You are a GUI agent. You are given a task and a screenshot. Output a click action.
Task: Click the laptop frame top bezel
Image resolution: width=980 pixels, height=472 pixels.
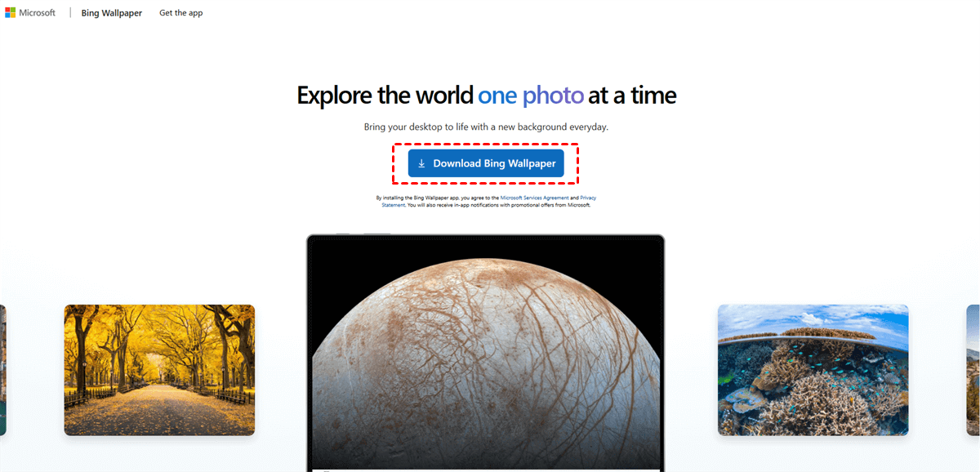point(486,238)
